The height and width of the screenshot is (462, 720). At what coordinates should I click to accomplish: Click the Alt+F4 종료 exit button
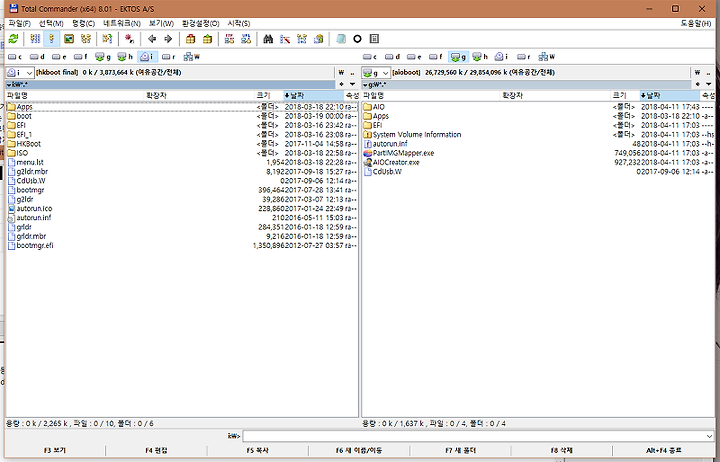click(664, 451)
